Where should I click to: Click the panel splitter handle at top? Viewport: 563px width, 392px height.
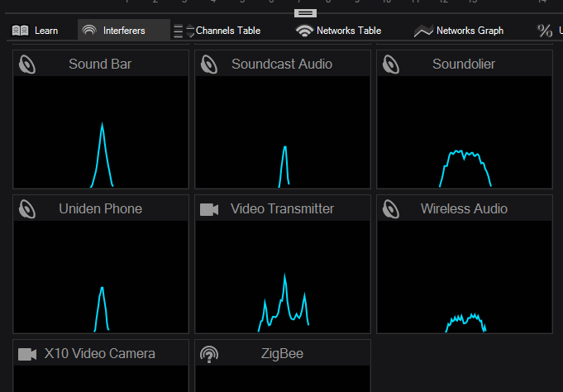click(305, 13)
